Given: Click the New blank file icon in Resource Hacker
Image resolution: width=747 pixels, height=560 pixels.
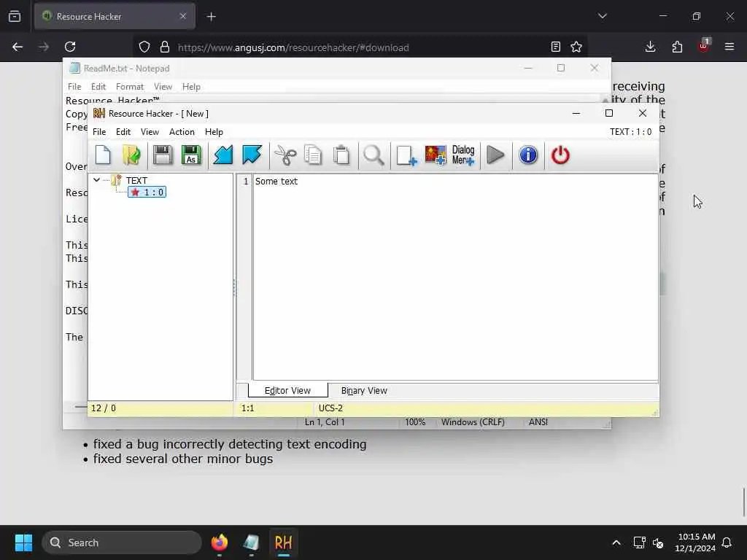Looking at the screenshot, I should pyautogui.click(x=103, y=155).
